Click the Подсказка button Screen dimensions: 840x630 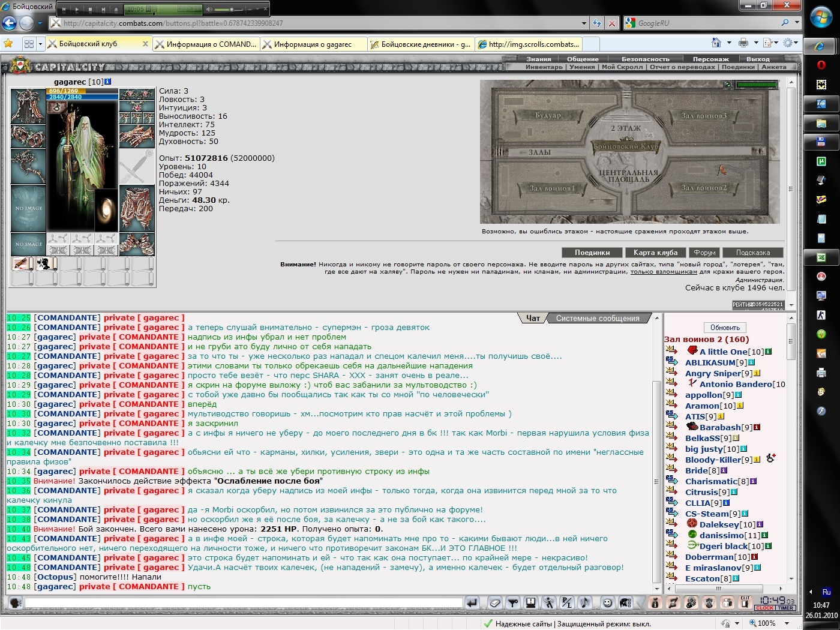tap(753, 253)
